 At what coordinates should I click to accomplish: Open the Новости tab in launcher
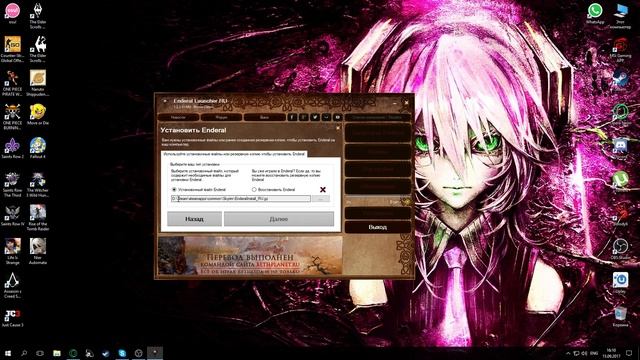coord(178,117)
